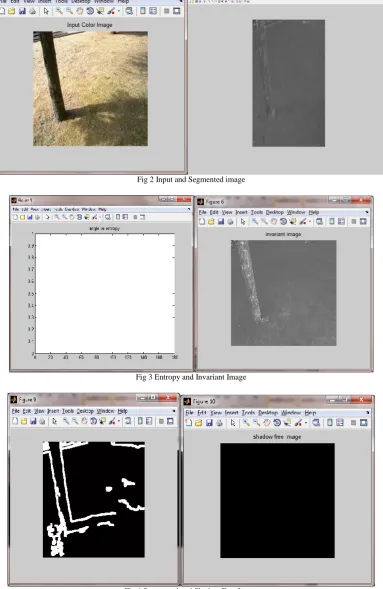383x589 pixels.
Task: Expand Brush tool dropdown arrow in Figure 6
Action: (310, 222)
